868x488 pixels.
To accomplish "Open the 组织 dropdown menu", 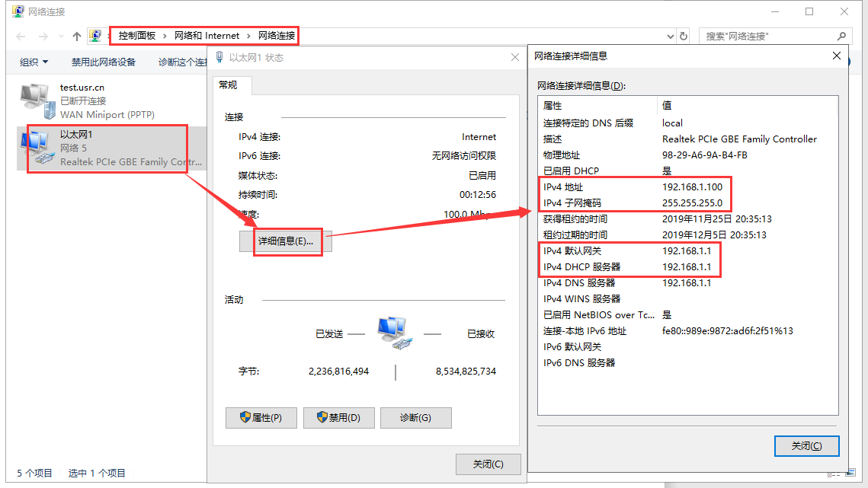I will (x=34, y=62).
